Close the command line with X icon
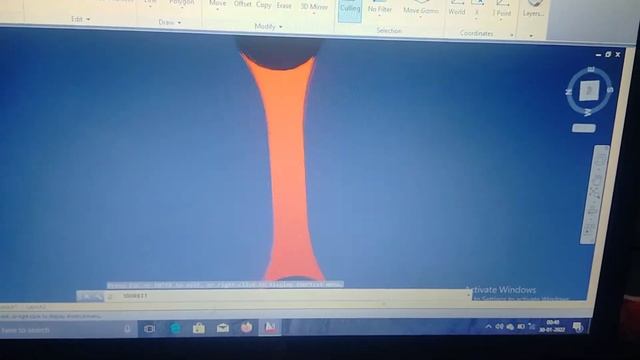The width and height of the screenshot is (640, 360). [86, 297]
